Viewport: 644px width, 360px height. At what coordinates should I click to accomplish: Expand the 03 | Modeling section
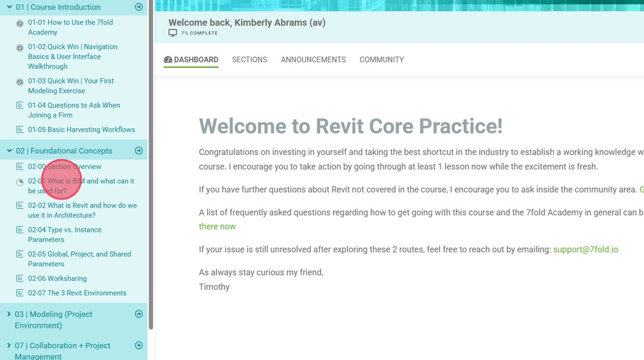tap(9, 315)
